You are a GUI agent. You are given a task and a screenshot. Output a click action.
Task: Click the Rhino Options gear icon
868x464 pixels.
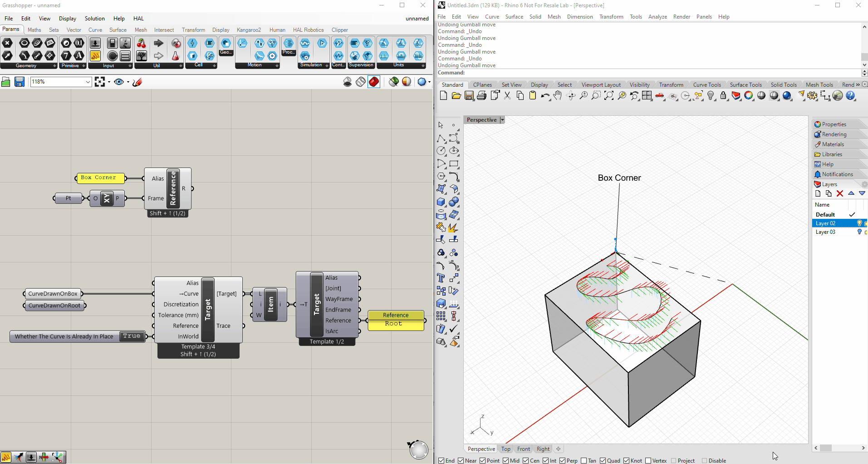pyautogui.click(x=812, y=96)
